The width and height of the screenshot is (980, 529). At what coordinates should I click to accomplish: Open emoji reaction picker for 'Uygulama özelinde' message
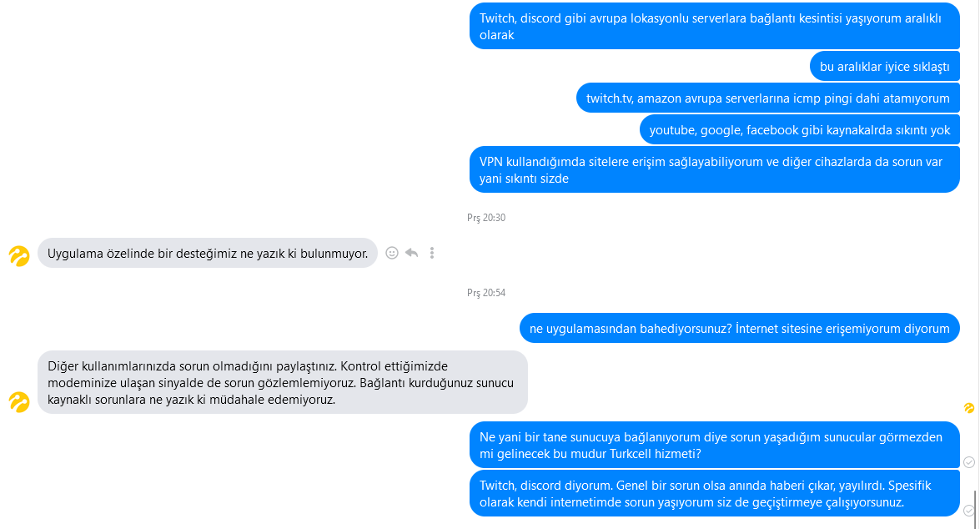pos(392,254)
